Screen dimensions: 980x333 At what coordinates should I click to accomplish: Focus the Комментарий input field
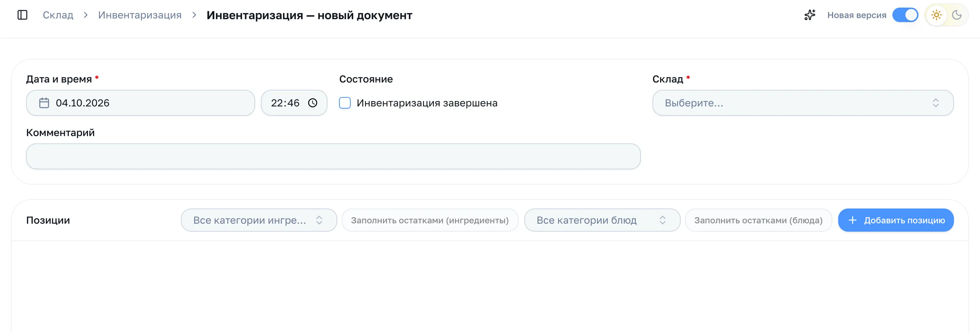pos(333,156)
